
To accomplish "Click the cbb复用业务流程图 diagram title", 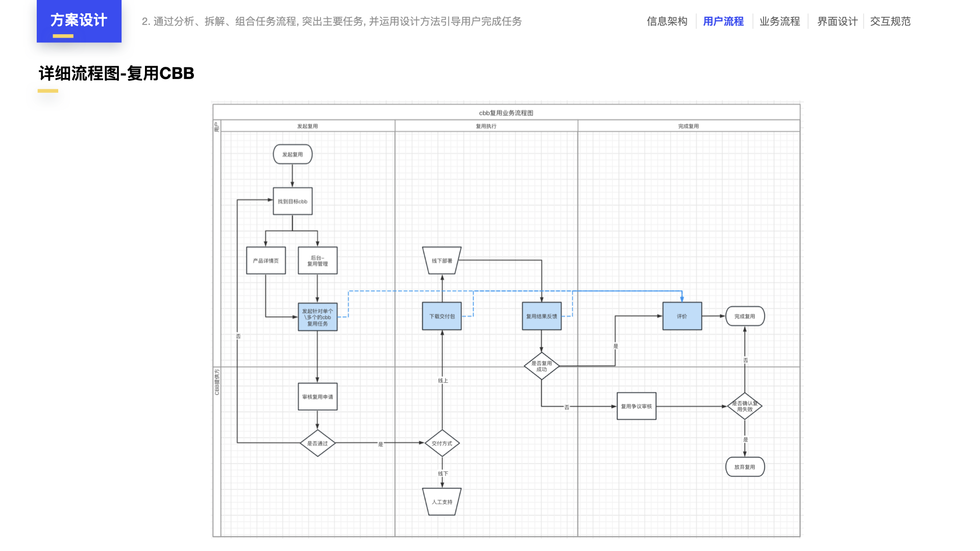I will point(506,113).
